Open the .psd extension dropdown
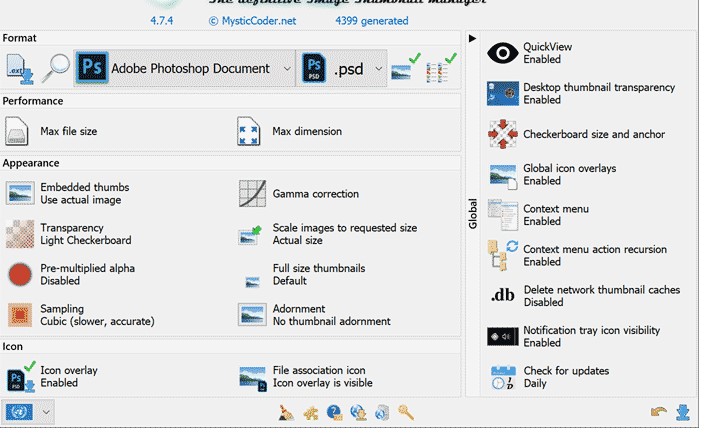This screenshot has height=436, width=711. pyautogui.click(x=342, y=68)
